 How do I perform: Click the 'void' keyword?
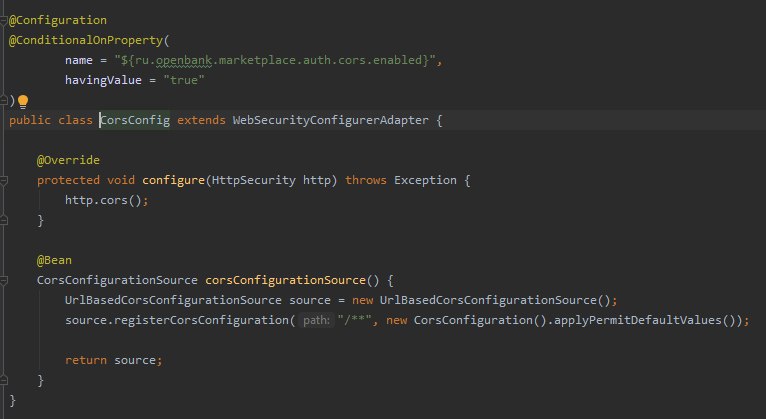point(121,180)
